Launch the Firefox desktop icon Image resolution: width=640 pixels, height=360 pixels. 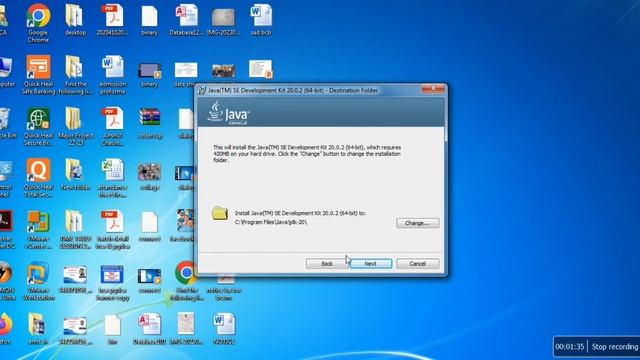pos(6,329)
